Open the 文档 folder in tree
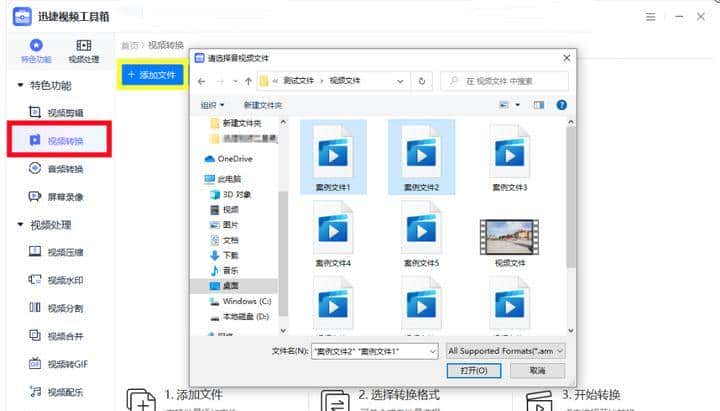The height and width of the screenshot is (411, 720). (225, 240)
